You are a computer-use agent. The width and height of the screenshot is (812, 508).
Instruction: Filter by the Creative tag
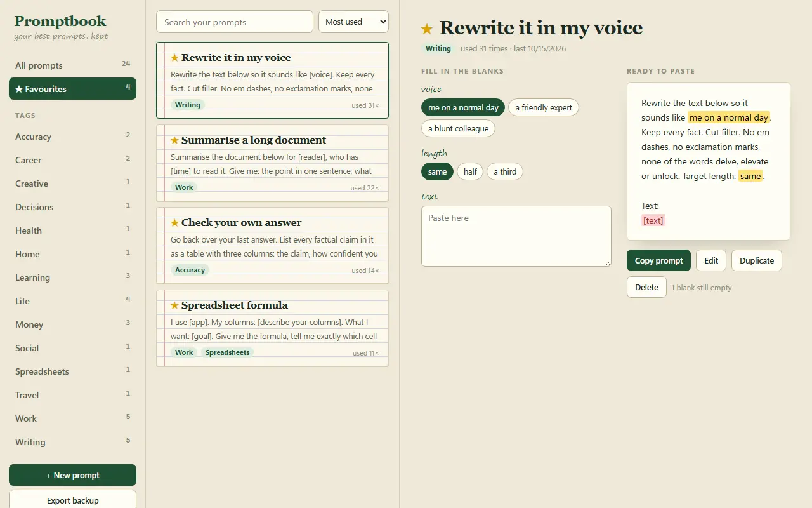[72, 184]
